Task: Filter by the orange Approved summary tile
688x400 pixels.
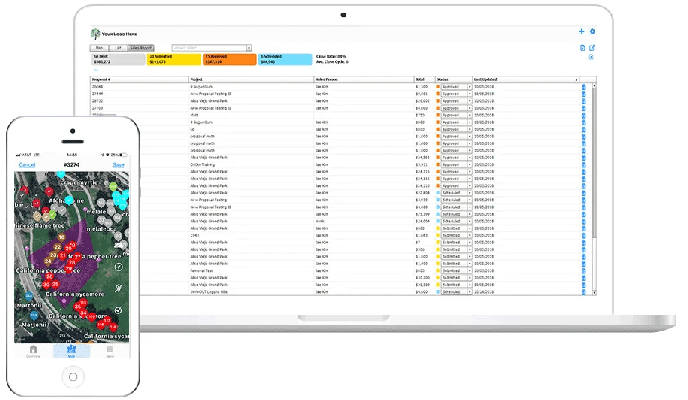Action: pyautogui.click(x=229, y=59)
